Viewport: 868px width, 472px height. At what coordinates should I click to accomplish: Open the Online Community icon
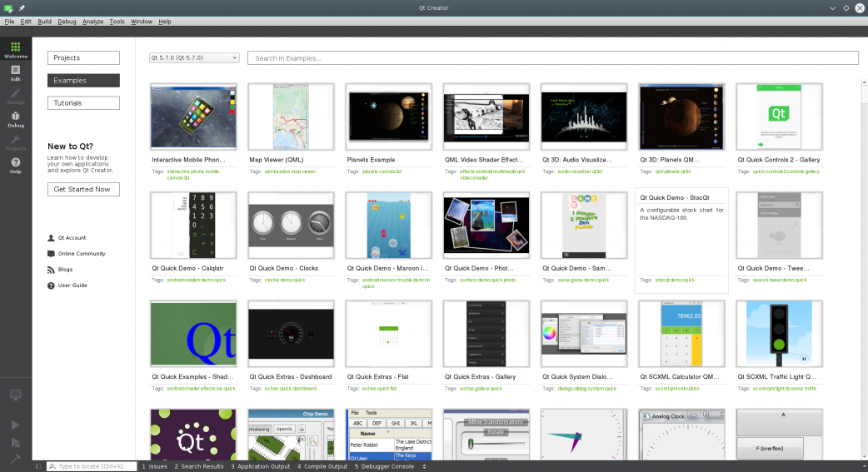(x=52, y=254)
